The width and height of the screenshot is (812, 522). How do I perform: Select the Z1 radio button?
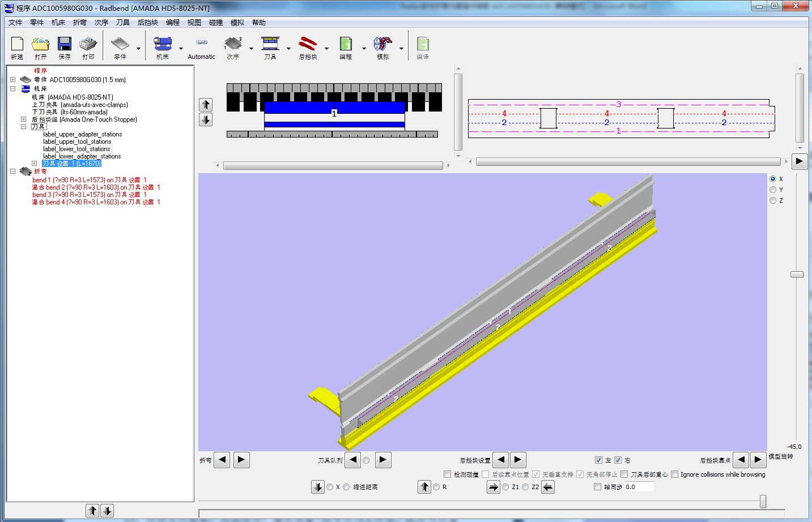tap(505, 487)
